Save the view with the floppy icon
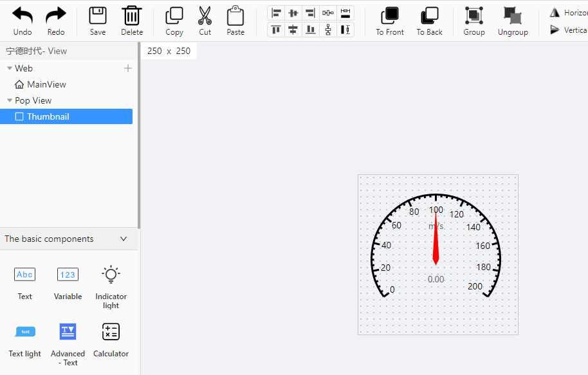Viewport: 588px width, 375px height. click(98, 15)
